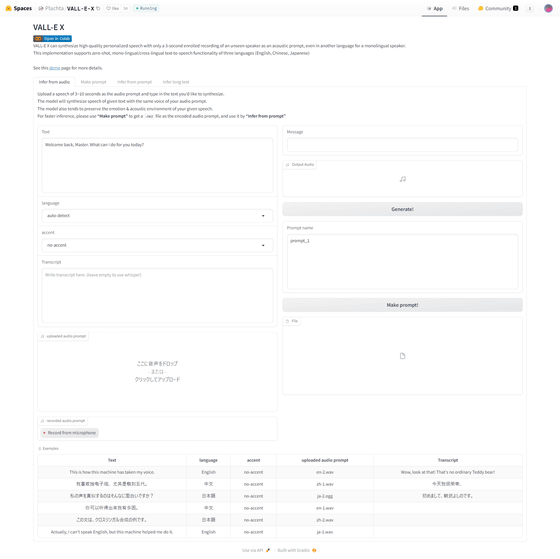Click the "Wow, look at that!" transcript cell
The image size is (560, 559).
448,472
